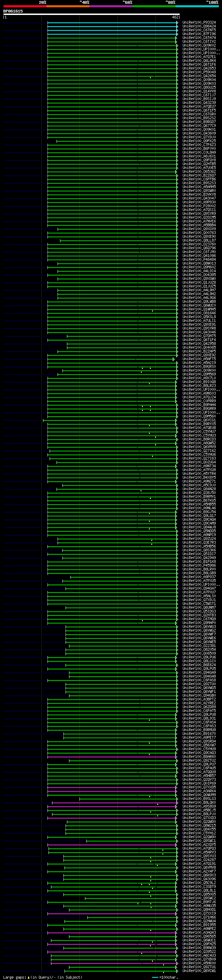The image size is (222, 980).
Task: Select label UniRef100_A9S8G9
Action: pos(199,806)
